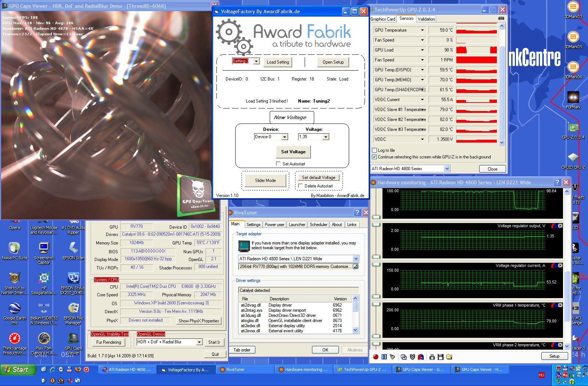The height and width of the screenshot is (386, 588).
Task: Click the Show PhysX Properties button
Action: pos(199,321)
